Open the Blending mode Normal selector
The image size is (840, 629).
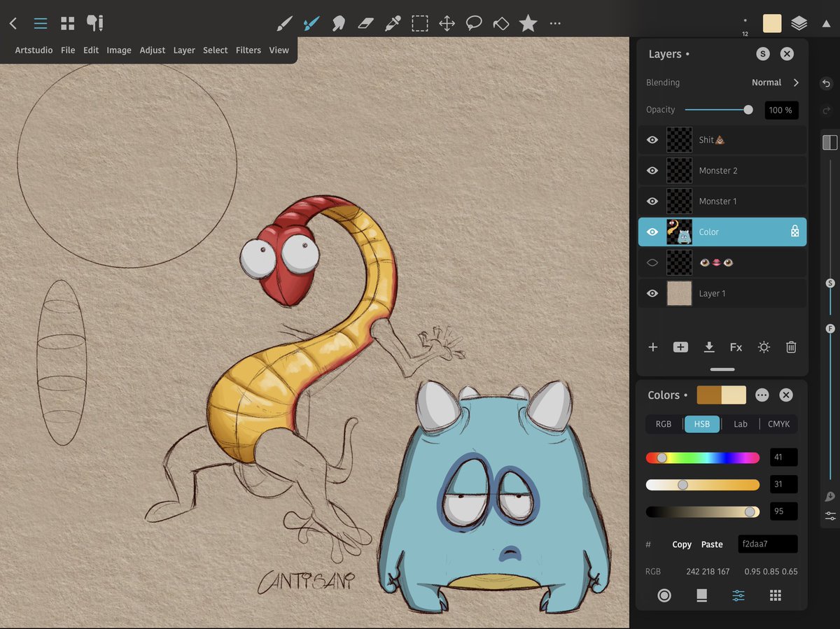click(775, 83)
